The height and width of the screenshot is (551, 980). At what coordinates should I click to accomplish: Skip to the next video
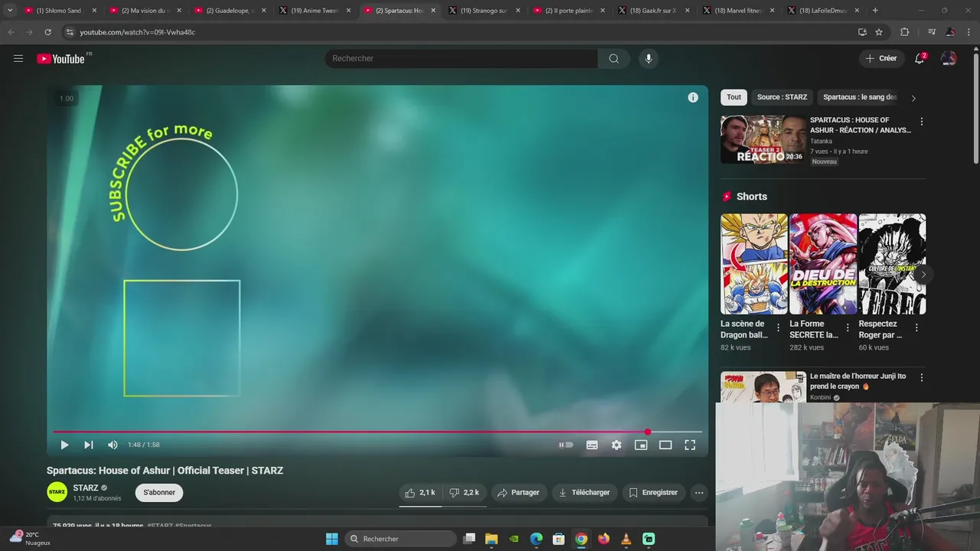[x=89, y=445]
